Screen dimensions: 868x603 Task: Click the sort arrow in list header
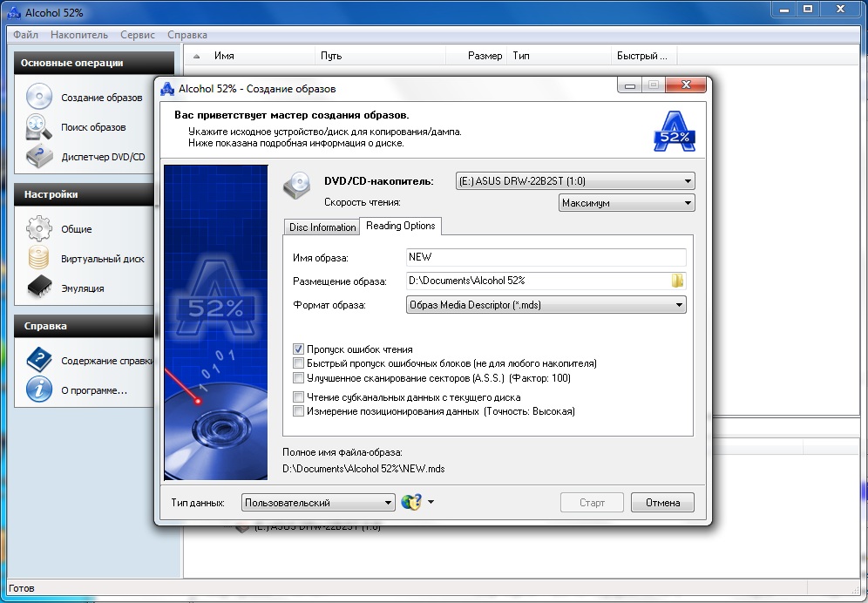[x=195, y=56]
